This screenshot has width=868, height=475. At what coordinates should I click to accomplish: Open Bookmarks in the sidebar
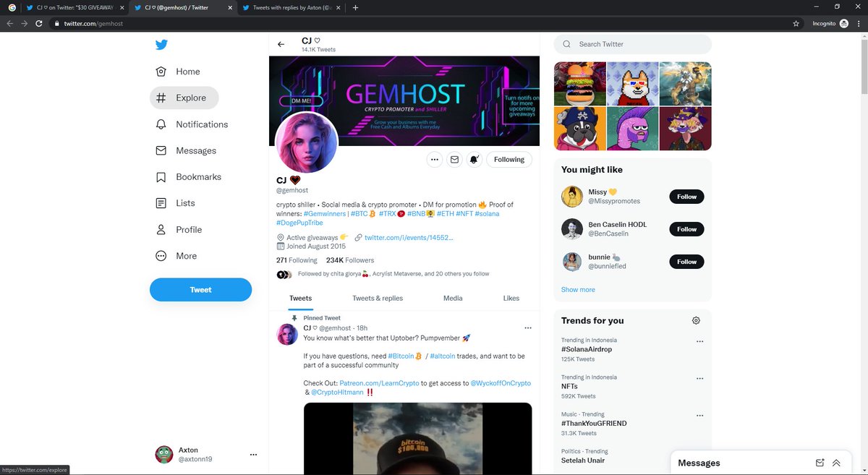[189, 177]
